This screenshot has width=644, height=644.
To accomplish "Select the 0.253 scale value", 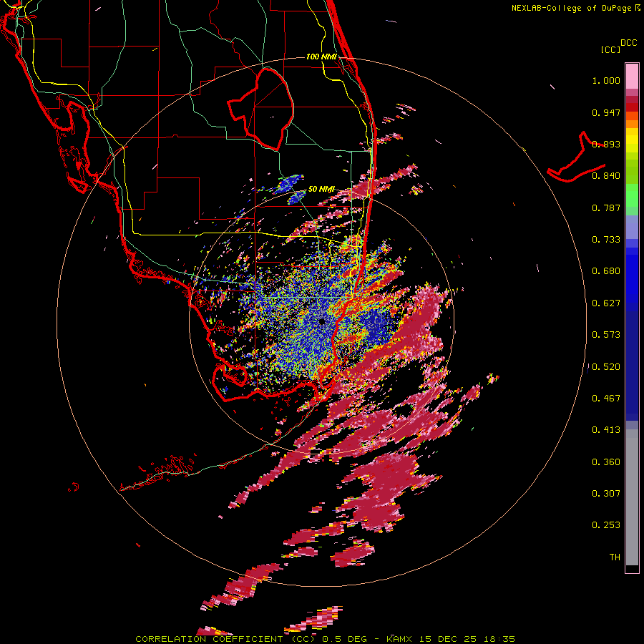I will pyautogui.click(x=606, y=525).
